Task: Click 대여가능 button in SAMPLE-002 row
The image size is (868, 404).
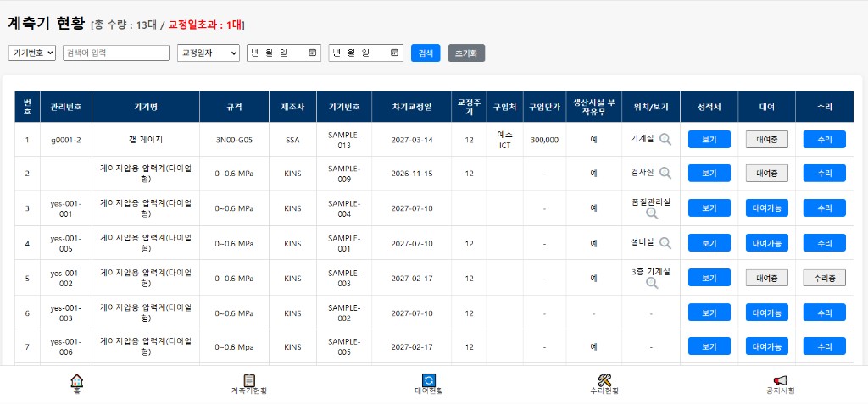Action: click(766, 313)
